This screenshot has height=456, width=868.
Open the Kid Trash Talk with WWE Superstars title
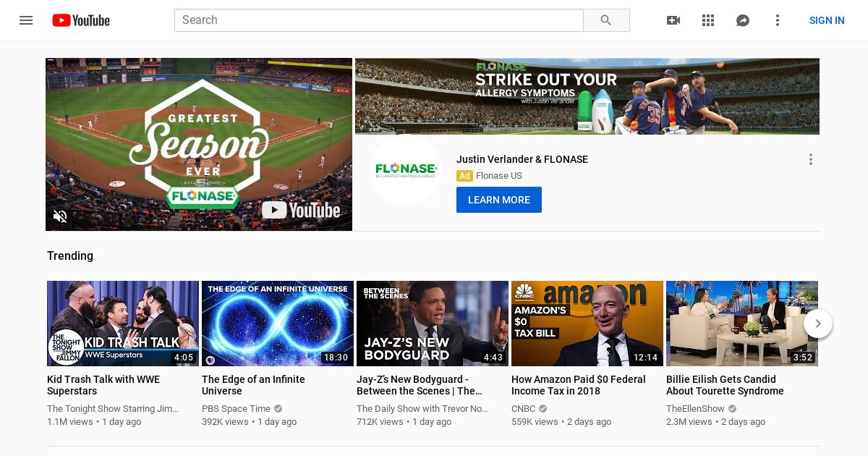coord(103,385)
